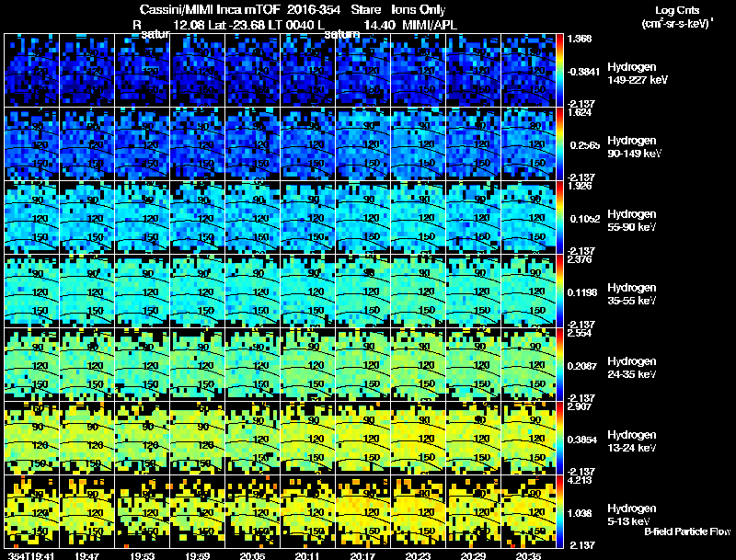Select the Hydrogen 35-55 keV row label
Image resolution: width=736 pixels, height=560 pixels.
pyautogui.click(x=632, y=294)
